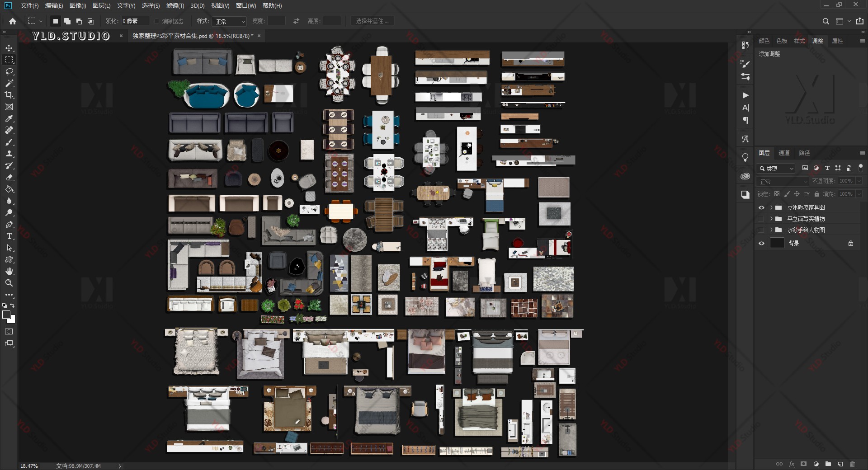Select the 背景 layer thumbnail

(777, 243)
